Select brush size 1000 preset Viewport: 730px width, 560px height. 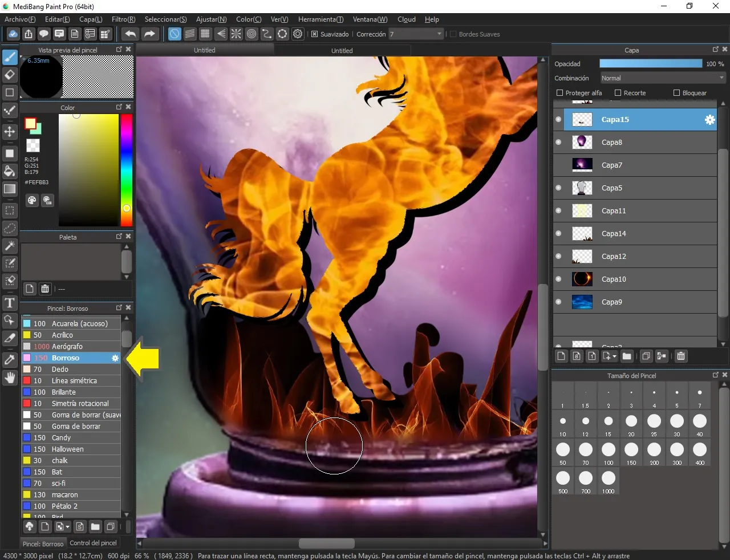(609, 481)
